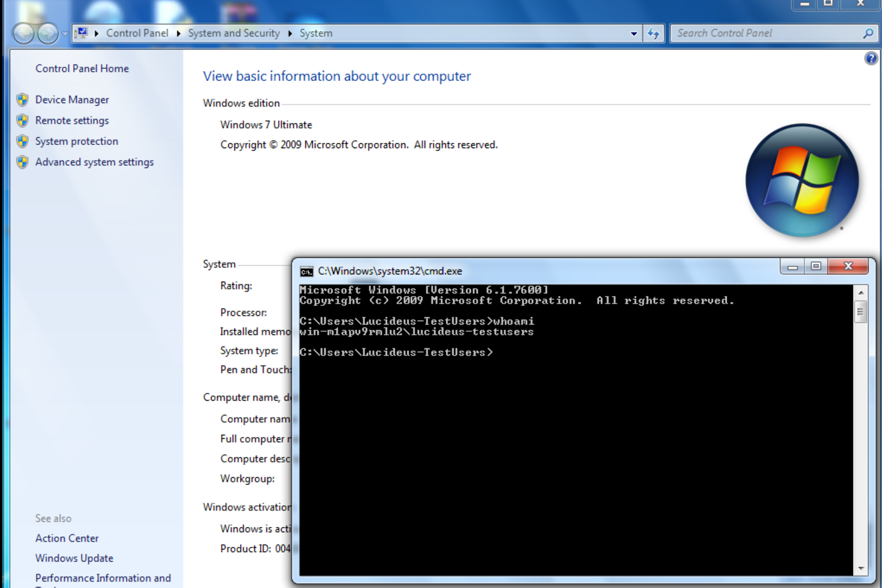This screenshot has height=588, width=882.
Task: Click the shield icon beside Advanced system settings
Action: [x=23, y=162]
